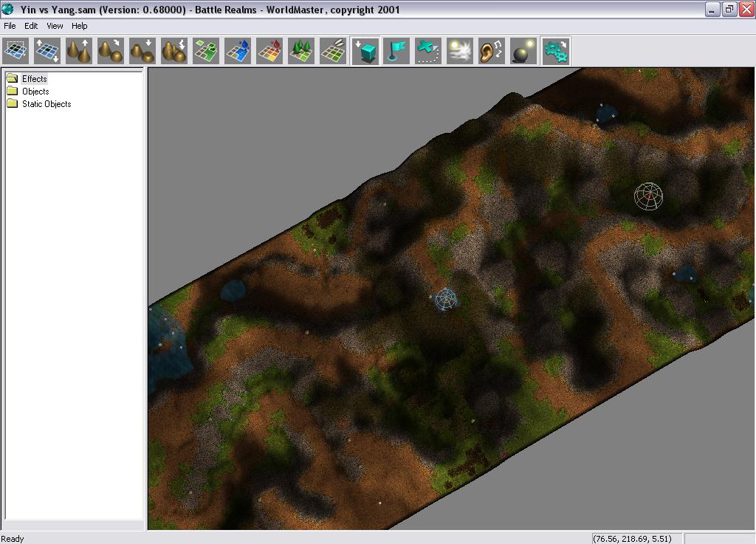
Task: Select the wireframe sphere marker at map center
Action: tap(445, 299)
